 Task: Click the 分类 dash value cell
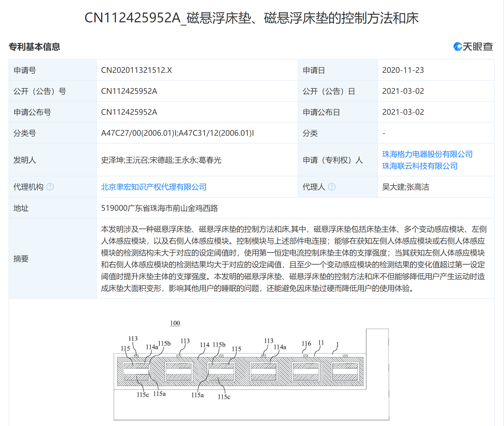(436, 133)
